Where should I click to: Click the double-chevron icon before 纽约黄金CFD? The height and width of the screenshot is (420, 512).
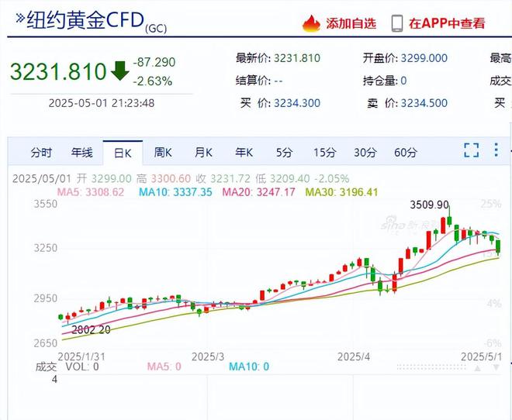pos(20,19)
